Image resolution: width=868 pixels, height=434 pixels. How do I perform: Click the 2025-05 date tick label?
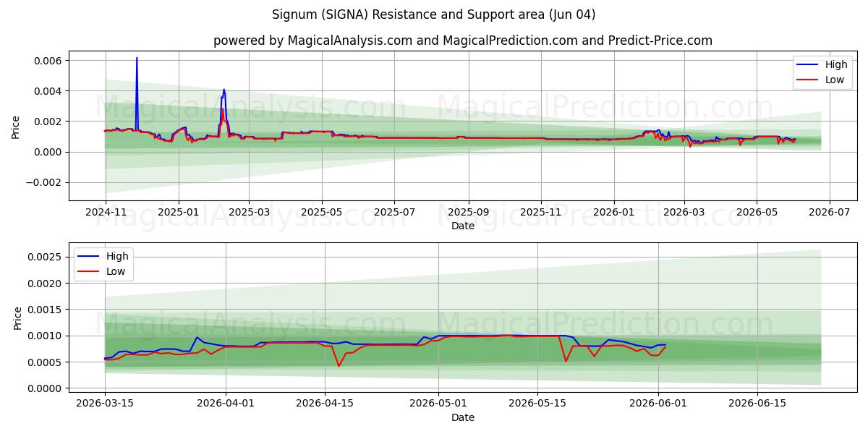tap(322, 213)
